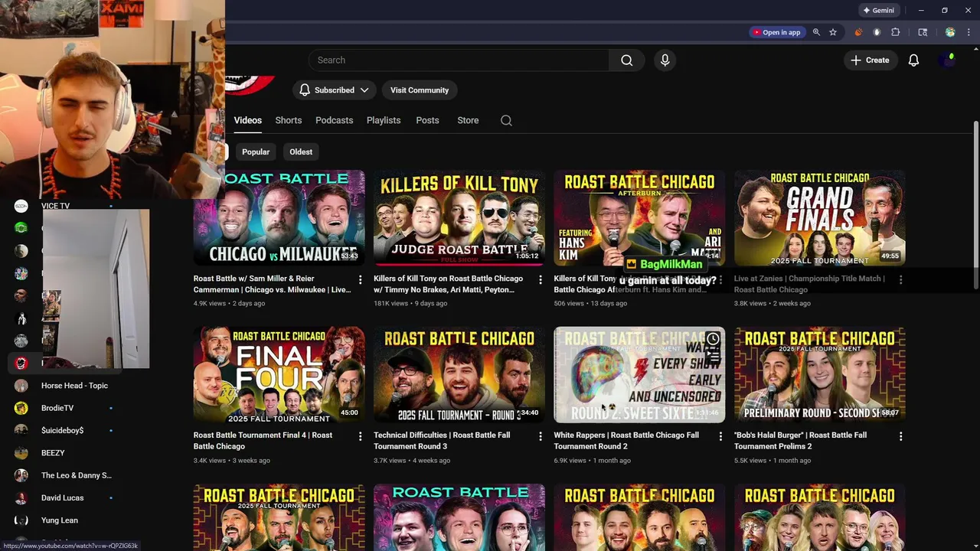Screen dimensions: 980x551
Task: Switch to the Podcasts tab
Action: coord(335,120)
